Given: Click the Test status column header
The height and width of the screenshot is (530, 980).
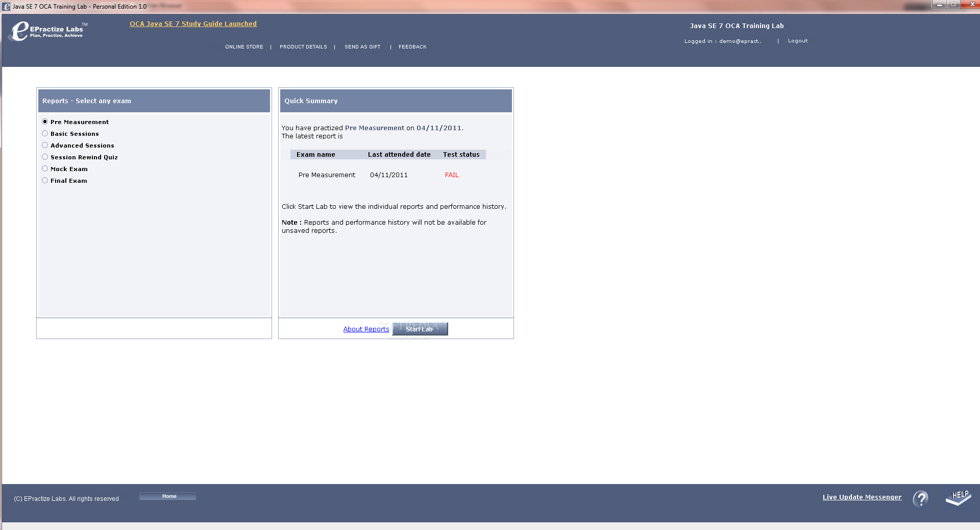Looking at the screenshot, I should click(x=461, y=155).
